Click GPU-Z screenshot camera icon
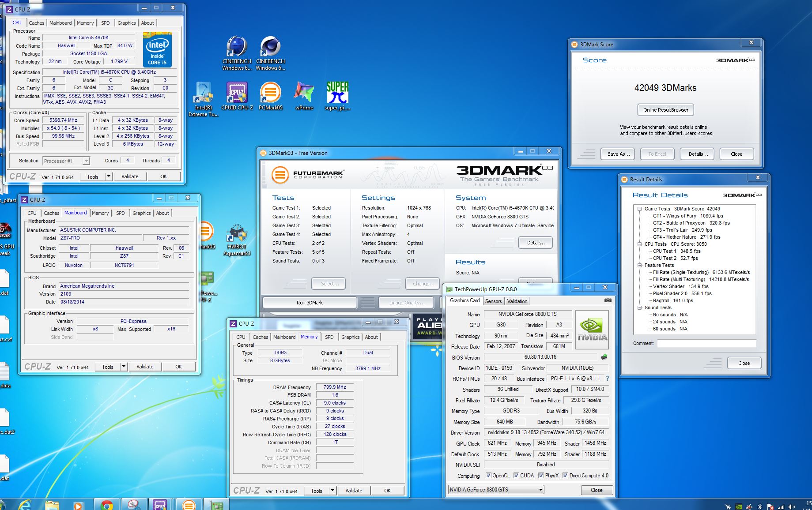 [x=608, y=300]
